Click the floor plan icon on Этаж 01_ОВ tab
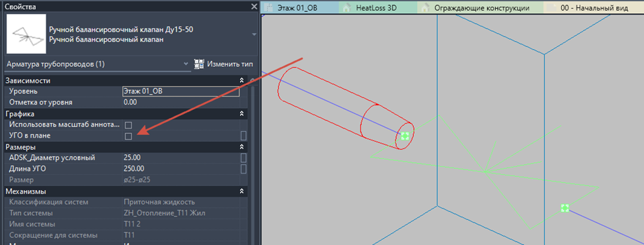The image size is (644, 245). (x=268, y=7)
